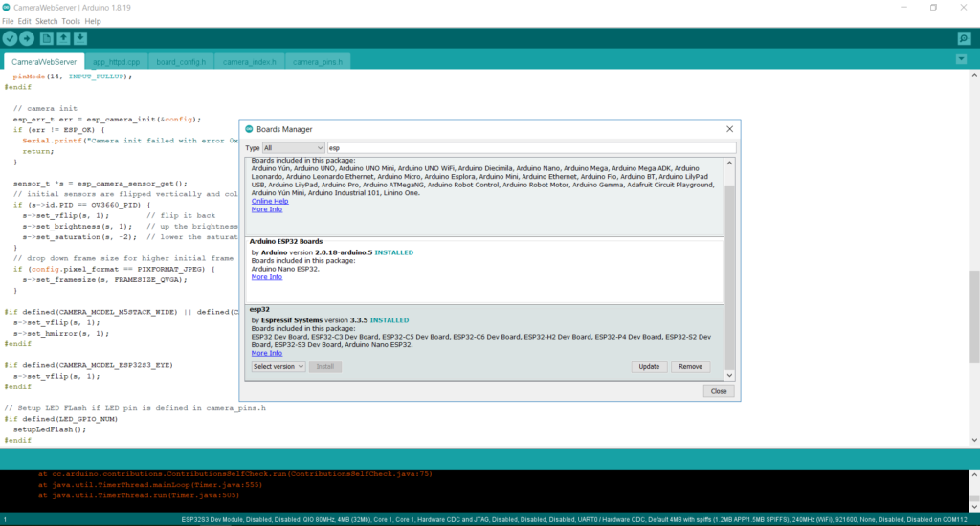Click the Online Help link
980x526 pixels.
pos(269,201)
